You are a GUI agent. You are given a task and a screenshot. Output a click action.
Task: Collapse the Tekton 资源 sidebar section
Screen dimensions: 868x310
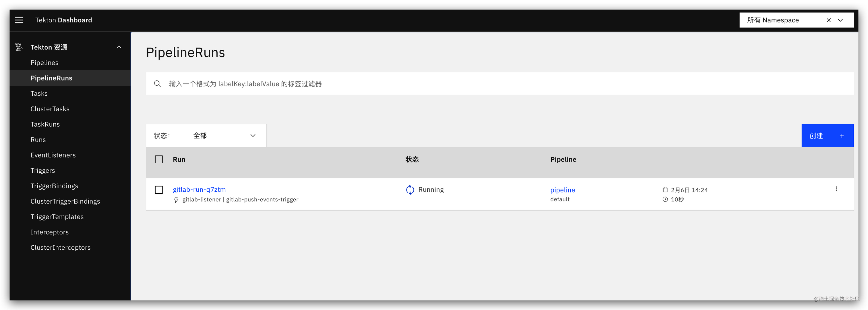click(x=119, y=47)
